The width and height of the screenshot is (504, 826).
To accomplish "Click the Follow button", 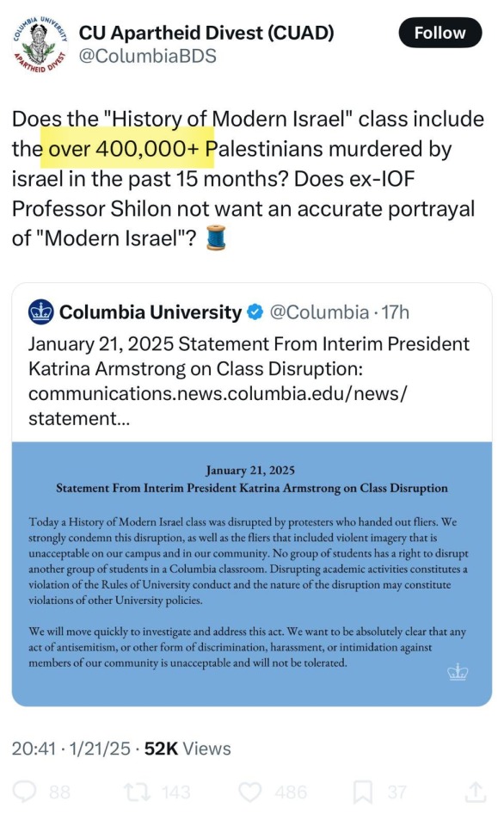I will tap(439, 33).
